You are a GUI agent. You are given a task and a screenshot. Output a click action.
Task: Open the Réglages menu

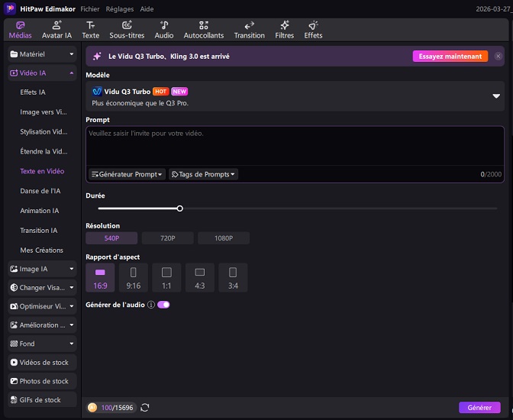(120, 9)
